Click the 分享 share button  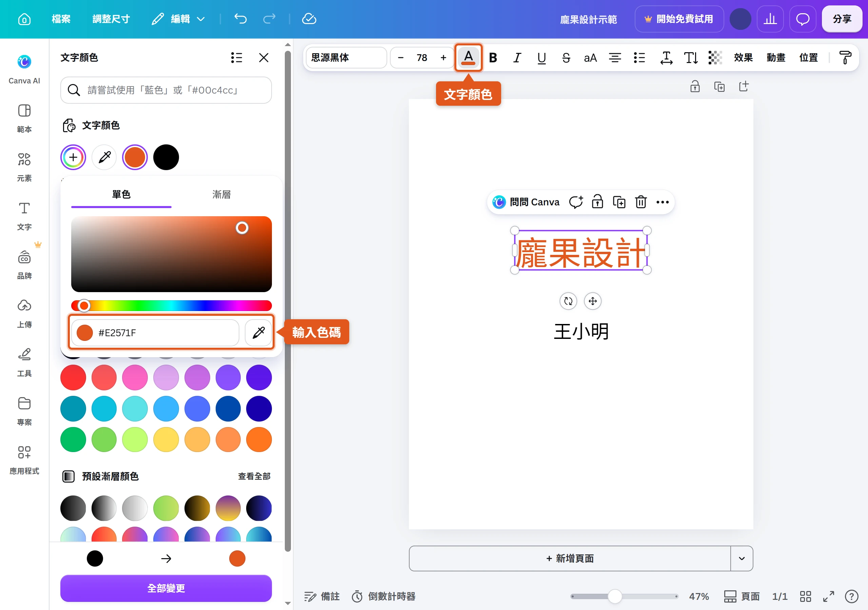(842, 19)
